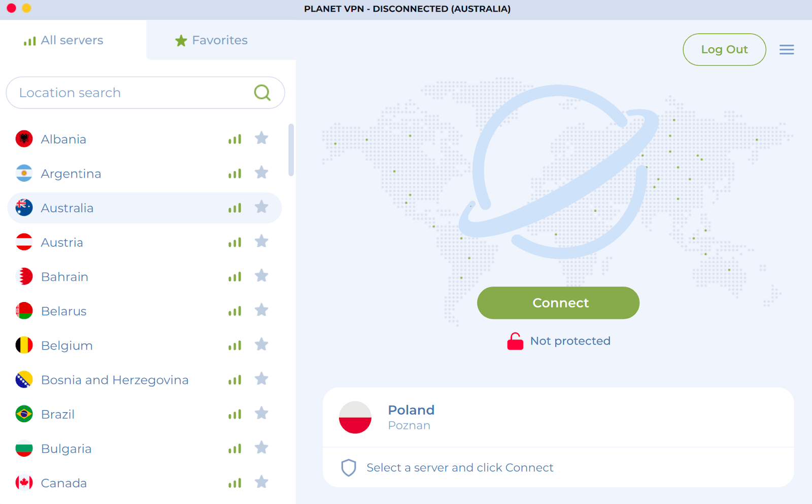Screen dimensions: 812x504
Task: Click Brazil signal strength bars
Action: (x=234, y=415)
